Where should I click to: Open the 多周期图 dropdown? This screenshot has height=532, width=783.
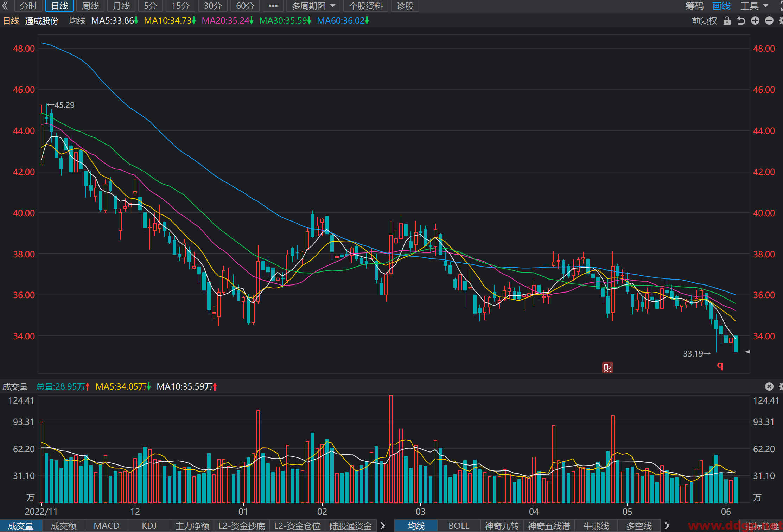coord(313,6)
